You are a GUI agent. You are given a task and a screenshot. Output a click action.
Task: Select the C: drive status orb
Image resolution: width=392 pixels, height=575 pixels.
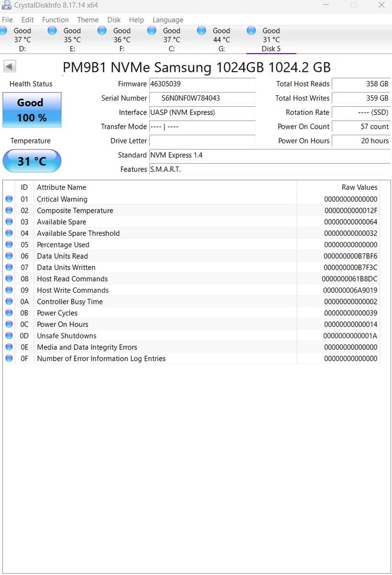[x=152, y=31]
